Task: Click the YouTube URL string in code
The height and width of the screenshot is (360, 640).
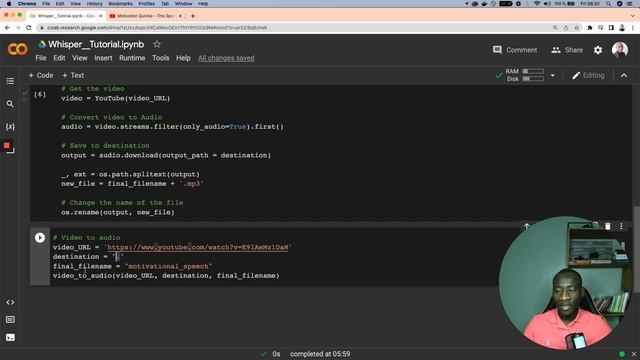Action: pyautogui.click(x=198, y=247)
